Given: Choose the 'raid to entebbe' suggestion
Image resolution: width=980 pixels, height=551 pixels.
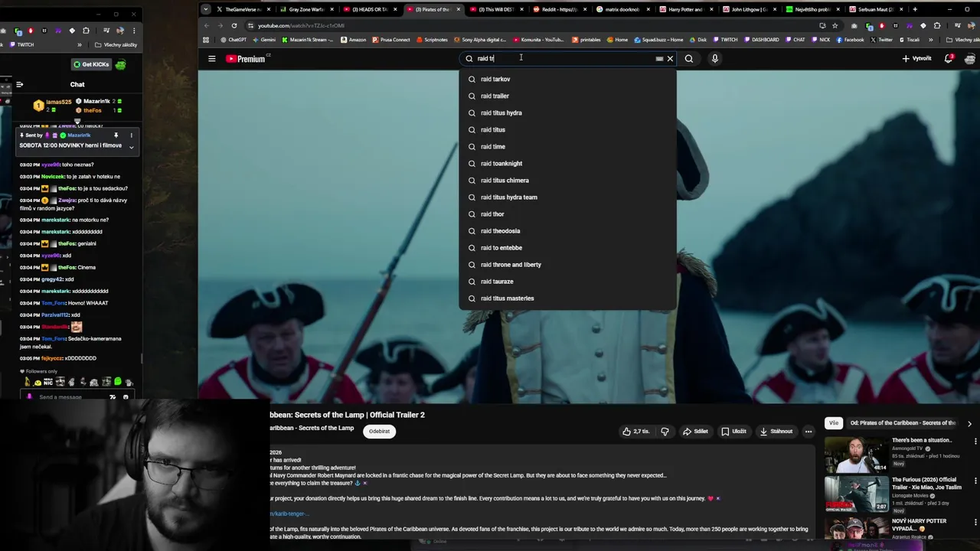Looking at the screenshot, I should 567,247.
